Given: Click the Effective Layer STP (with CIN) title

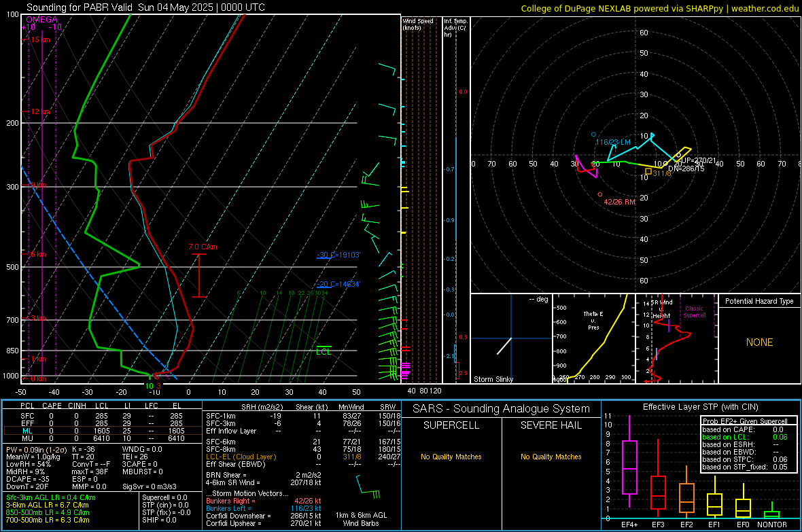Looking at the screenshot, I should 700,407.
